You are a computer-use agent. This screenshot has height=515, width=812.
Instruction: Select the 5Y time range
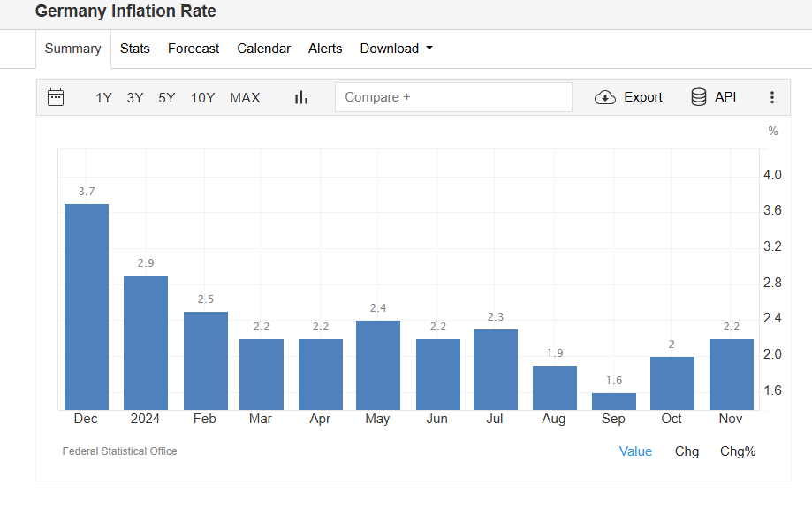(x=166, y=97)
